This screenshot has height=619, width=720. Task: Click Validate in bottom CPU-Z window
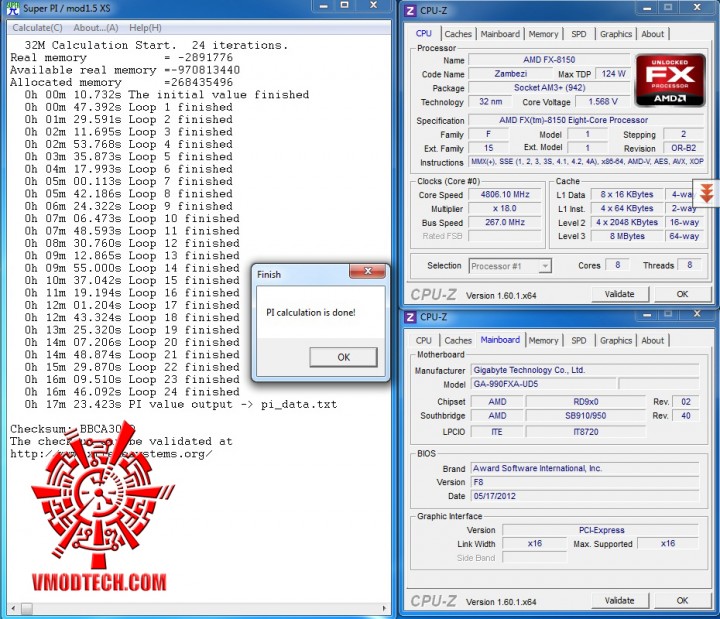(619, 601)
